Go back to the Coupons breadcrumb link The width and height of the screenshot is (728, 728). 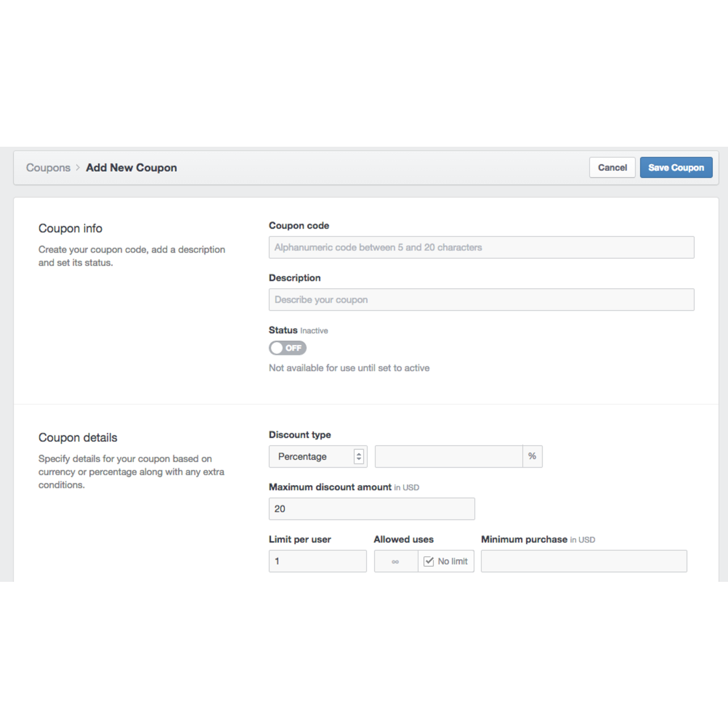[48, 168]
